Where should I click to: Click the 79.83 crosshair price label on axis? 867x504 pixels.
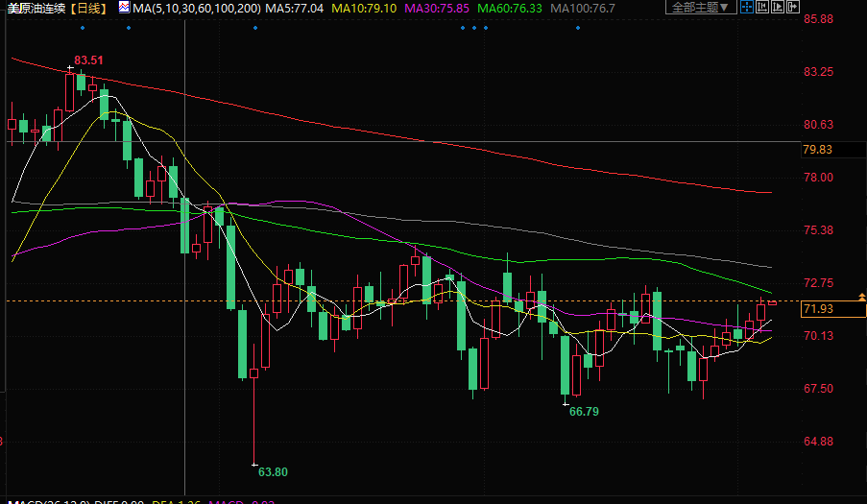pos(817,149)
